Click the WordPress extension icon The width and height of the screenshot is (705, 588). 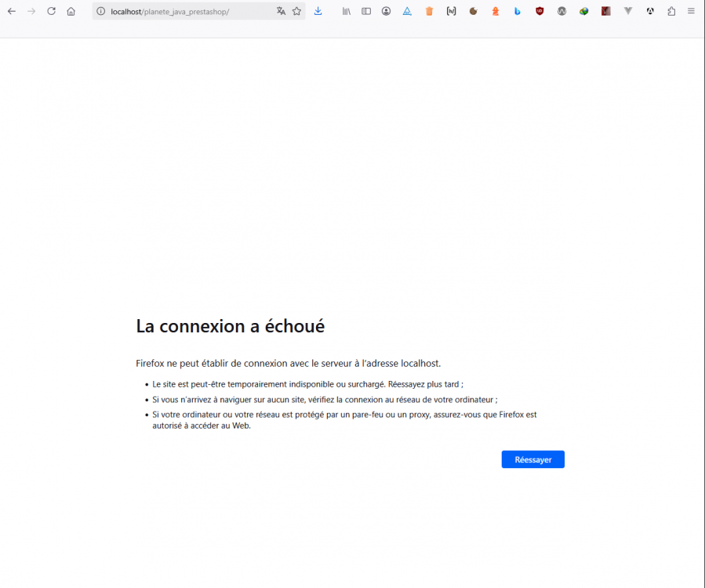tap(561, 11)
